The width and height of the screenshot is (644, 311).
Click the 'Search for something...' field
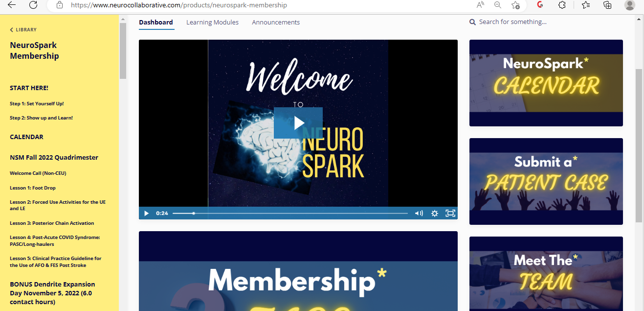513,22
